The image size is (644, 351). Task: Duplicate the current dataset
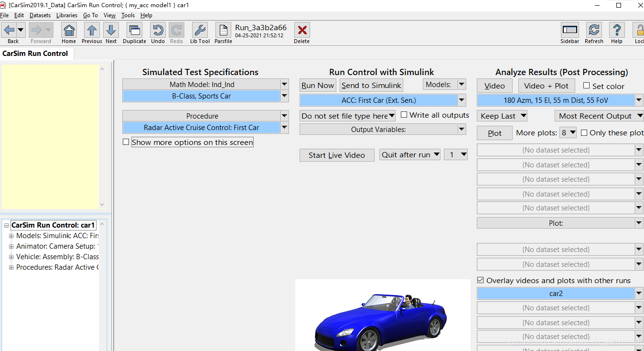tap(134, 31)
